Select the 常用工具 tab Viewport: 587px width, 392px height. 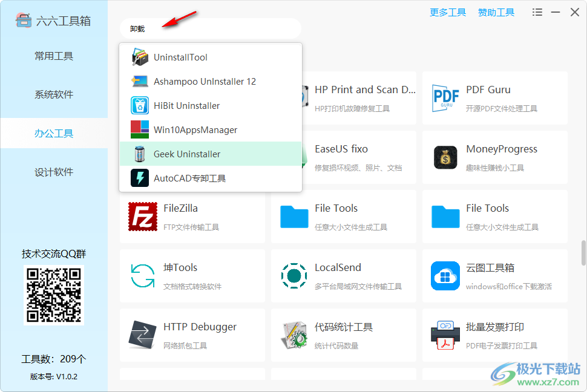tap(54, 56)
